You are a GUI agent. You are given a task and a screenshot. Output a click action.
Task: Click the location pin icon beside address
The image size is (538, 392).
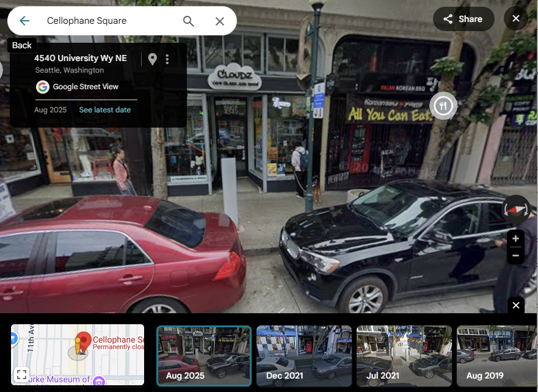tap(153, 59)
